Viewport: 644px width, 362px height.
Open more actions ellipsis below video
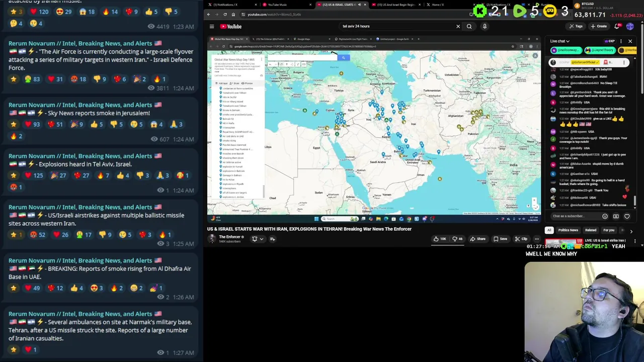coord(537,239)
